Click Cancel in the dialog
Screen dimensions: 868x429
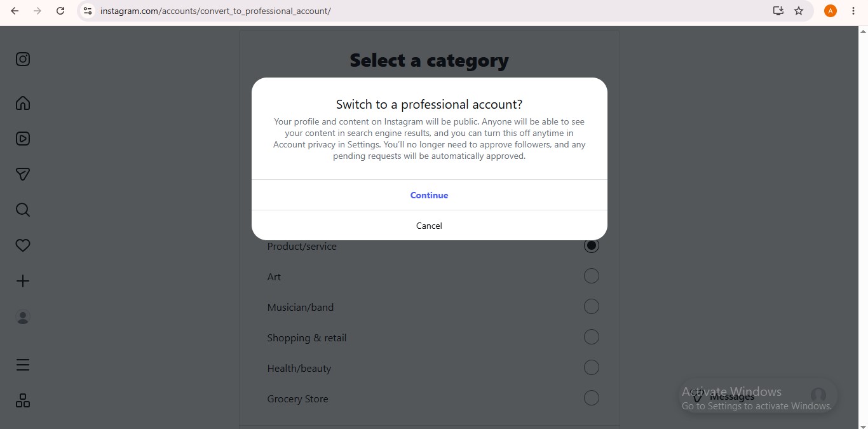[430, 226]
